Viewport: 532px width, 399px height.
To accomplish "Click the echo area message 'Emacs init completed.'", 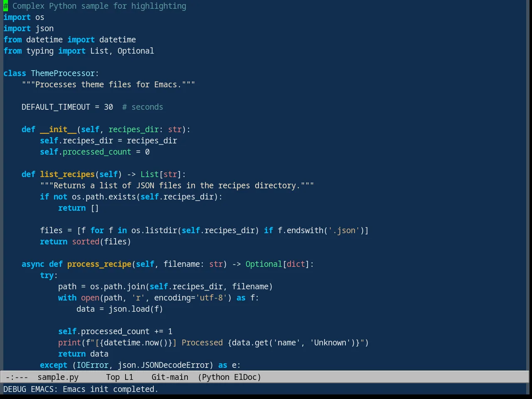I will click(x=111, y=389).
